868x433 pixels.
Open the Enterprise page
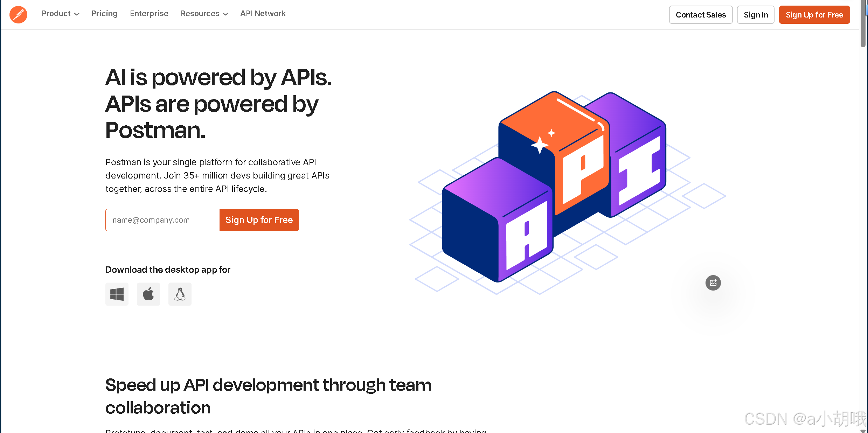coord(149,14)
